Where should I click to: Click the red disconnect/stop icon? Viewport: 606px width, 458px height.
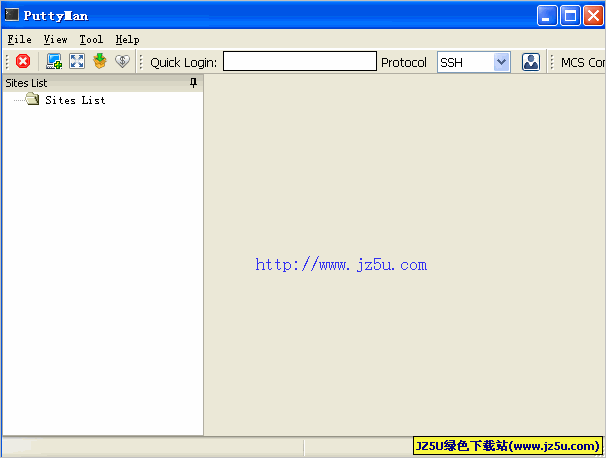pyautogui.click(x=23, y=61)
